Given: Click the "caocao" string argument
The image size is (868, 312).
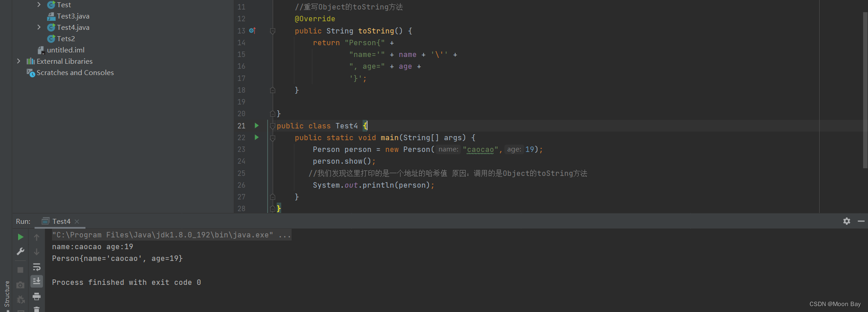Looking at the screenshot, I should pyautogui.click(x=480, y=150).
